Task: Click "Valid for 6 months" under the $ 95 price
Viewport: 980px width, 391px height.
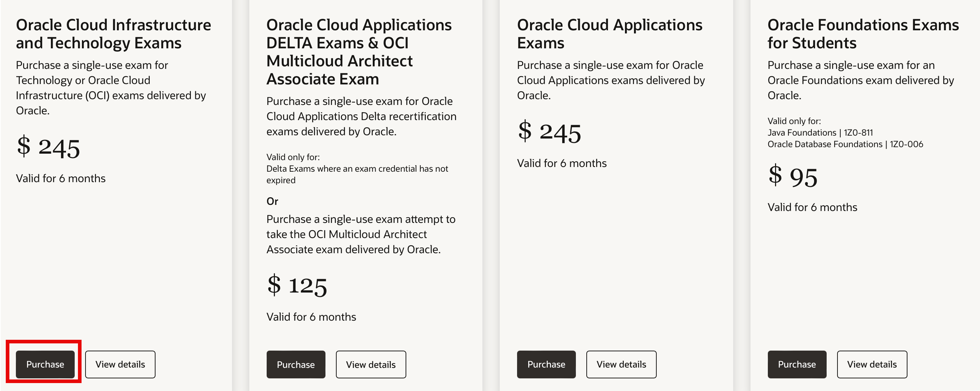Action: tap(812, 207)
